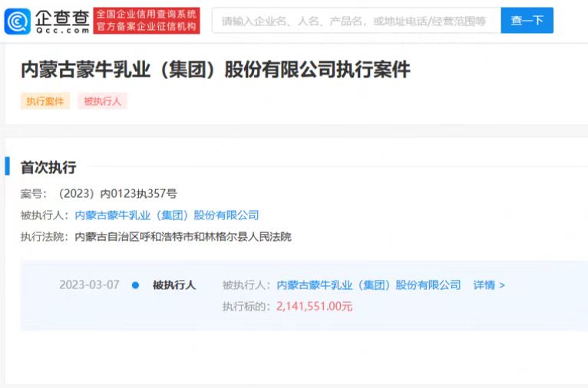This screenshot has width=588, height=388.
Task: Click the 企查查 Qcc.com wordmark
Action: point(62,21)
